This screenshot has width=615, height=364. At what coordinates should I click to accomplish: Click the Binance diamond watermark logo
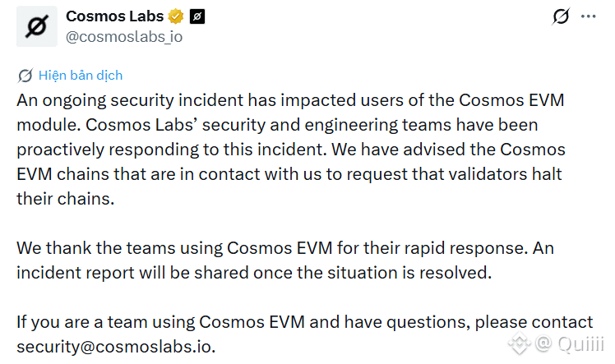click(x=520, y=343)
